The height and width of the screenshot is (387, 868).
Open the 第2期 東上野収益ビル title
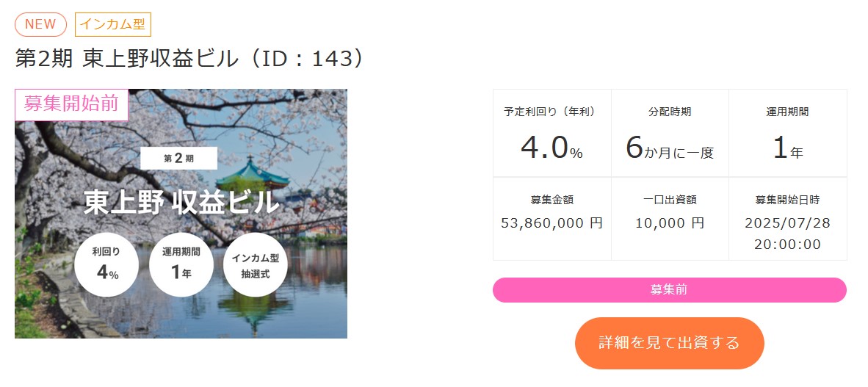coord(189,59)
